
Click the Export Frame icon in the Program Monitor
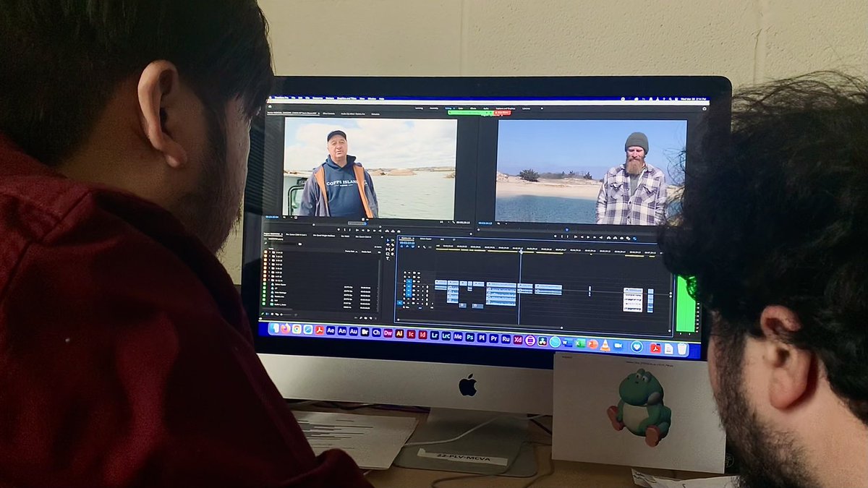click(x=621, y=236)
